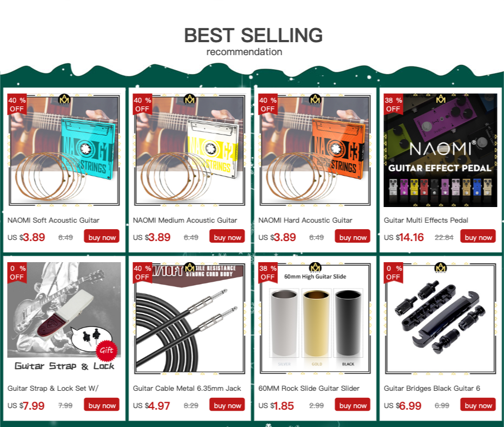The width and height of the screenshot is (504, 427).
Task: Click the NAOMI logo atop Medium Acoustic strings image
Action: [190, 99]
